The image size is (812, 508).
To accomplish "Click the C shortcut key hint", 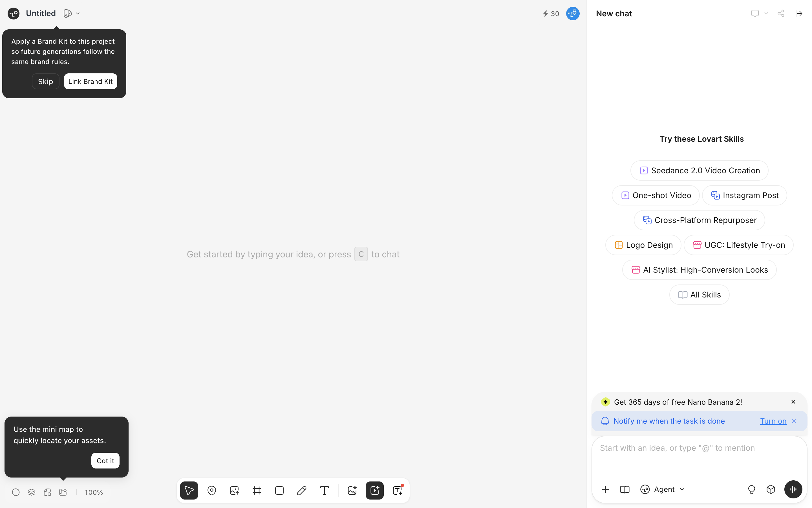I will (361, 254).
